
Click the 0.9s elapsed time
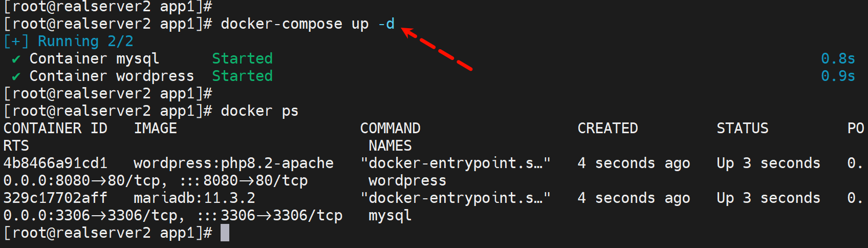[837, 76]
